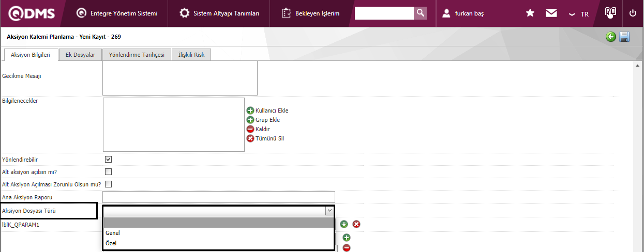Screen dimensions: 644x252
Task: Click Kullanıcı Ekle green plus icon
Action: [x=250, y=111]
